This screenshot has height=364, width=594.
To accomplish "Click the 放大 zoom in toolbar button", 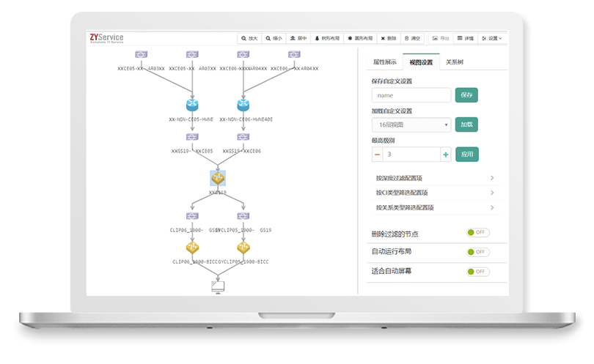I will click(249, 37).
